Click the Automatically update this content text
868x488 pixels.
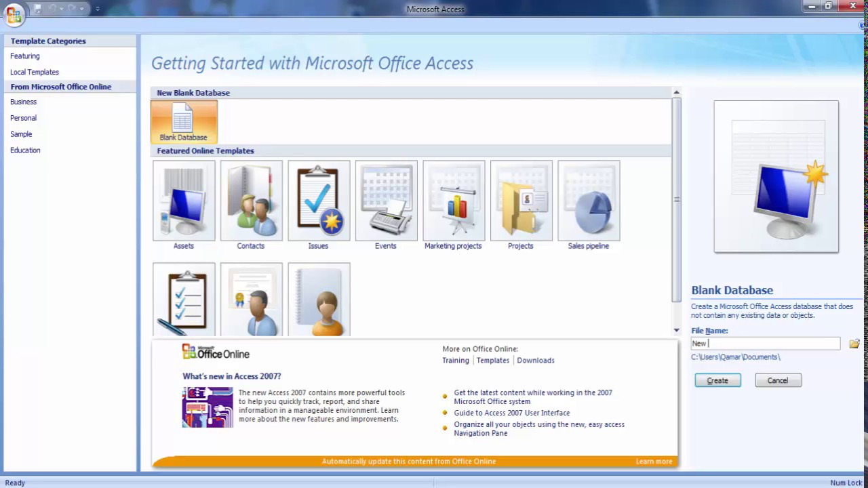tap(409, 462)
